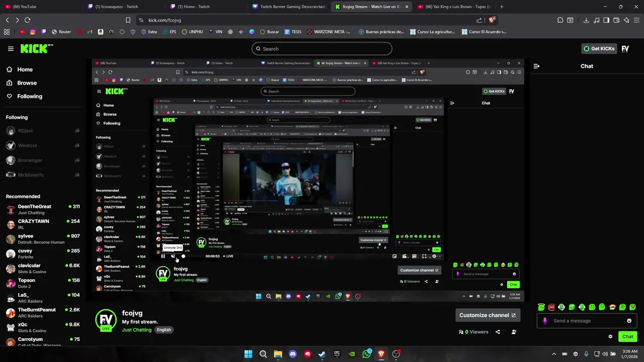
Task: Open Brave Wallet icon
Action: point(616,20)
